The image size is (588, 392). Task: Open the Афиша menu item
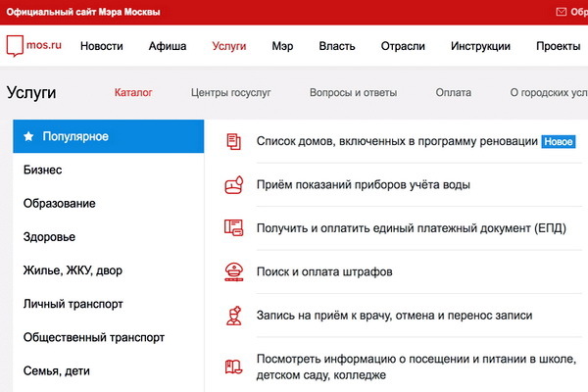point(168,46)
